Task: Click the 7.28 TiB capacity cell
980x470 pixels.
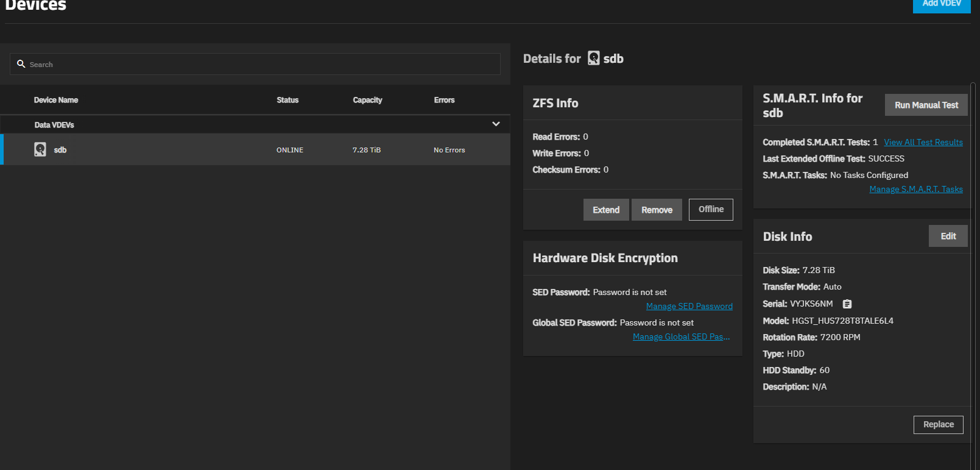Action: pyautogui.click(x=367, y=150)
